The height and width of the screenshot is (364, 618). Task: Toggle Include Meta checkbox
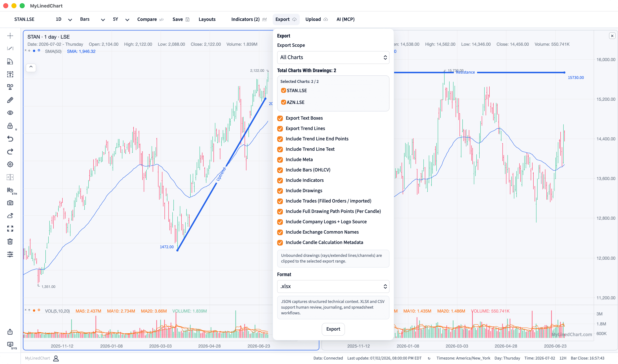280,160
